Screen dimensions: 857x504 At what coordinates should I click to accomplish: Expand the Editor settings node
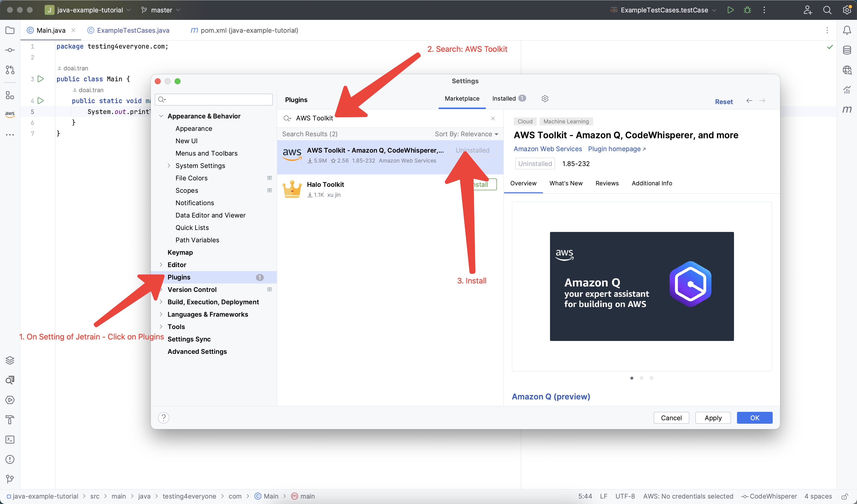(x=161, y=265)
